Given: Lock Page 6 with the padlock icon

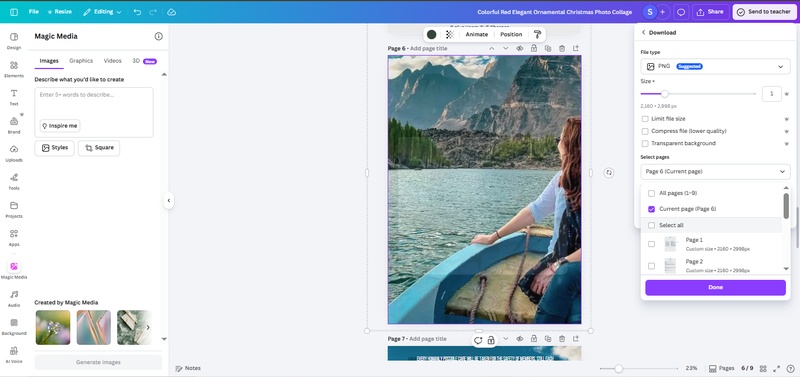Looking at the screenshot, I should click(534, 48).
